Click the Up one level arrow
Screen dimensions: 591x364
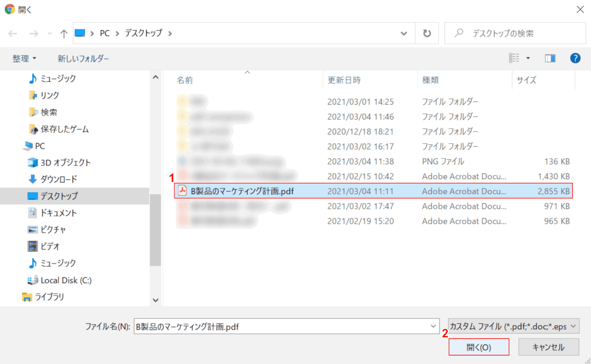tap(64, 34)
